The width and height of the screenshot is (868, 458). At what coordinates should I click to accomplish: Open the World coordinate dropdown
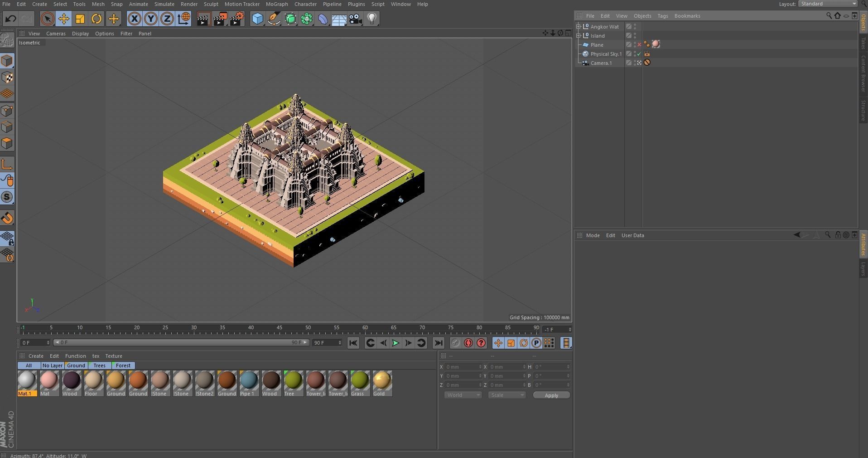[x=463, y=395]
